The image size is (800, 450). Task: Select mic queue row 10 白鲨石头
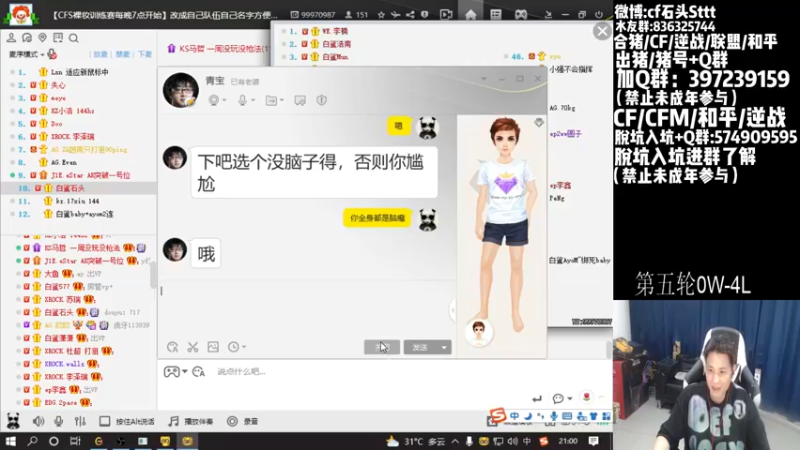pyautogui.click(x=79, y=188)
